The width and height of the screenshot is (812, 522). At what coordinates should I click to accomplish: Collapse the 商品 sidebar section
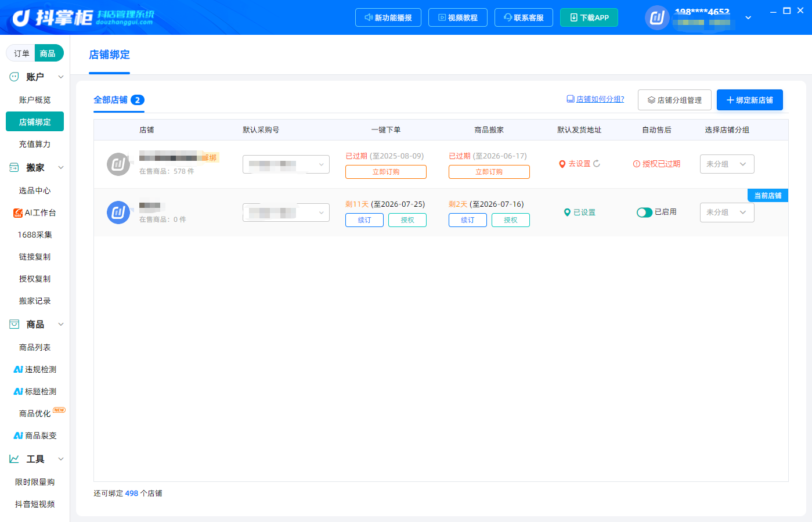pyautogui.click(x=61, y=324)
